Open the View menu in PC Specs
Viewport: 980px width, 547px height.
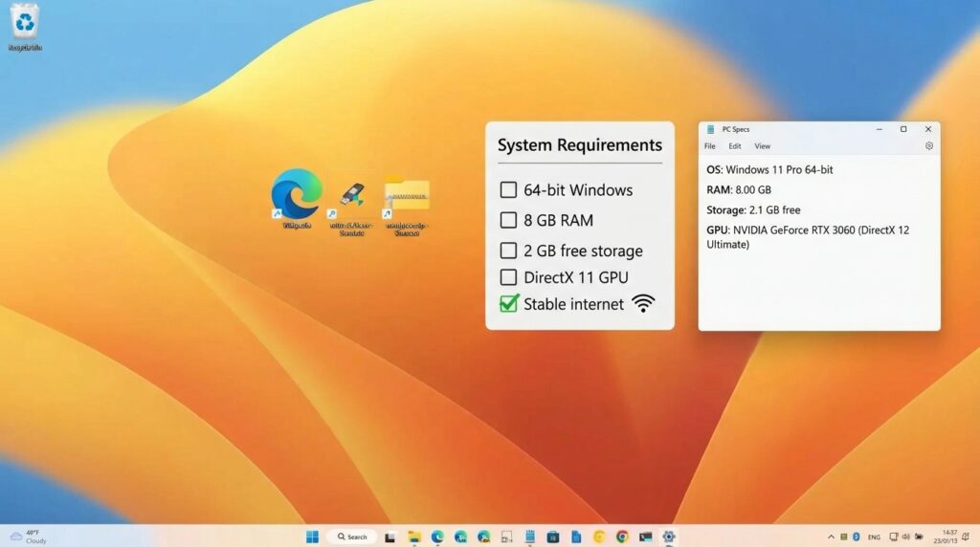[x=763, y=146]
